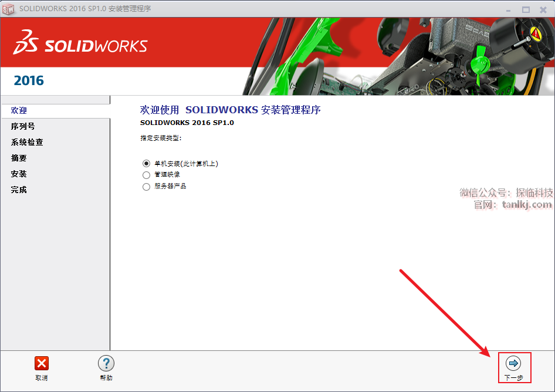Click the DS SOLIDWORKS logo in banner
555x392 pixels.
[80, 45]
